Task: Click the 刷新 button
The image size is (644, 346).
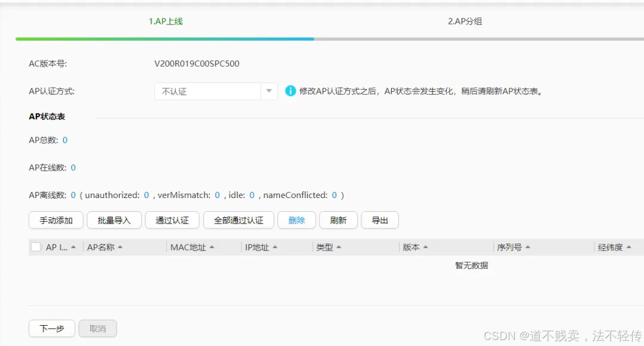Action: (339, 220)
